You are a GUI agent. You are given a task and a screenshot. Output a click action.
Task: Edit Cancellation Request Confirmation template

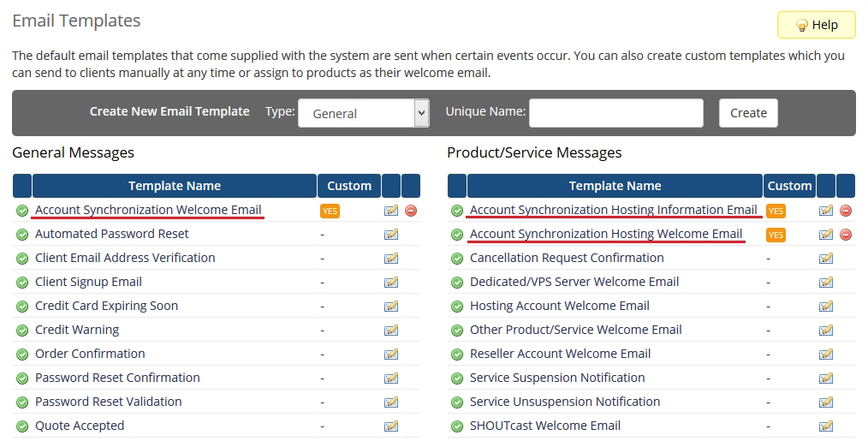[x=826, y=258]
